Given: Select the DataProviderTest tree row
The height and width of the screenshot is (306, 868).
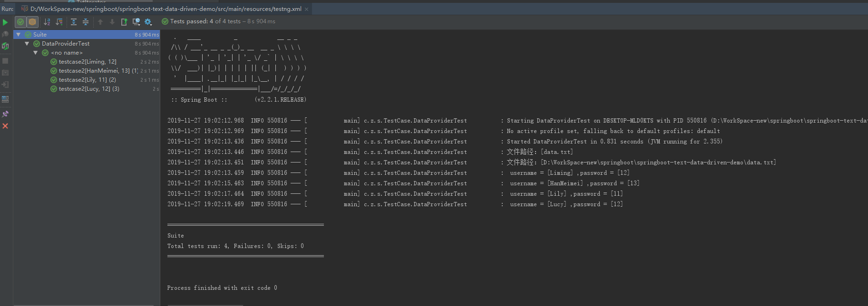Looking at the screenshot, I should (87, 44).
